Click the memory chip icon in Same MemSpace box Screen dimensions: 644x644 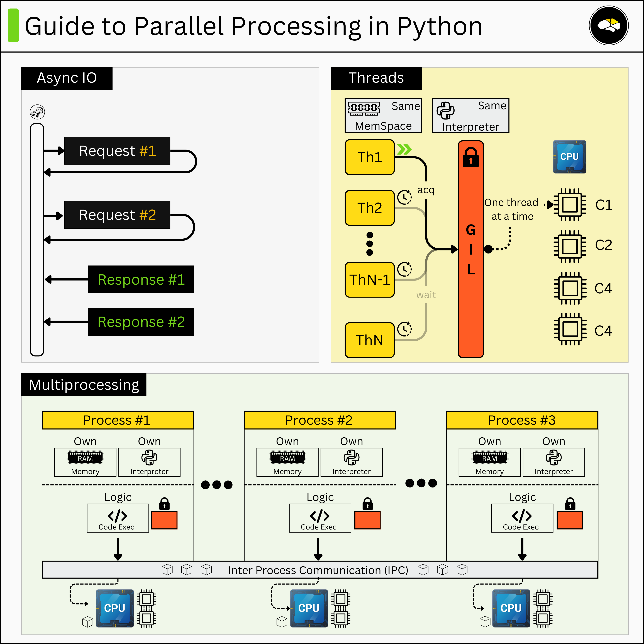(364, 108)
